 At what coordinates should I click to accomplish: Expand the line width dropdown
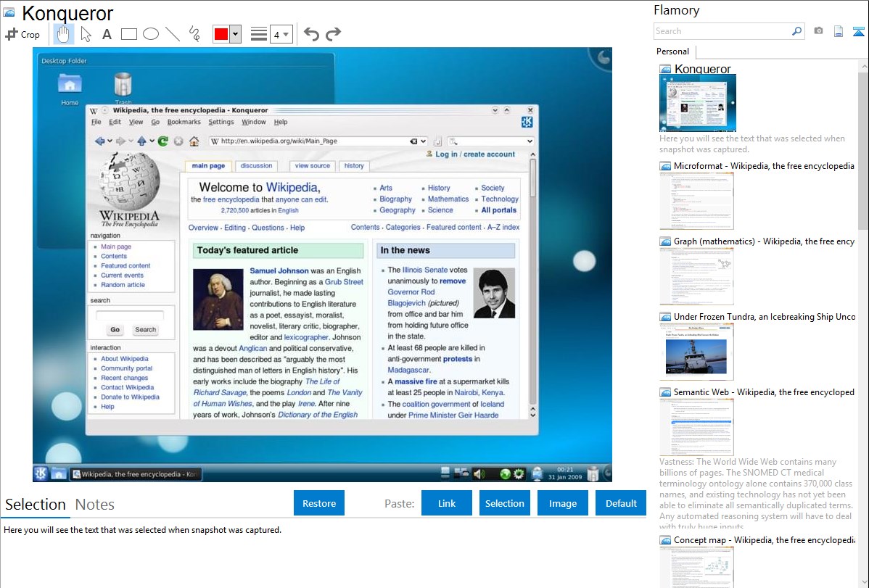coord(281,34)
